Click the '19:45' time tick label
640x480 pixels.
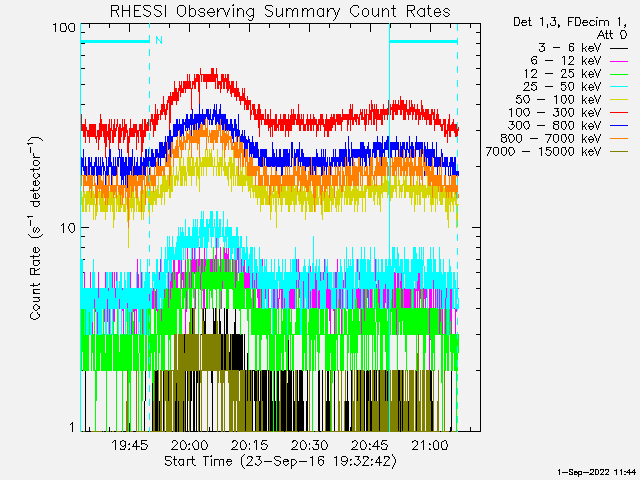pos(130,445)
